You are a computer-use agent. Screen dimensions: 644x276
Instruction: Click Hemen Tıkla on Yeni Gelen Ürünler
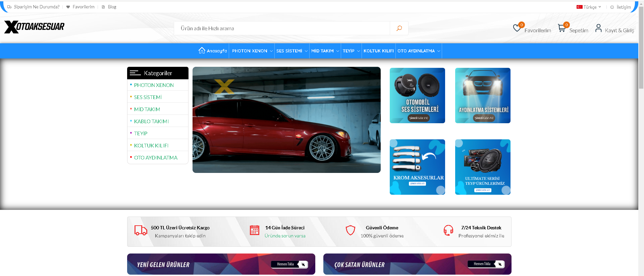(x=289, y=264)
